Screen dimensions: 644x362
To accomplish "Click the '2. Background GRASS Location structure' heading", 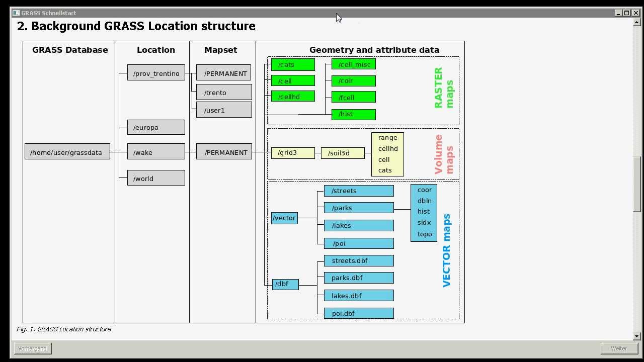I will pyautogui.click(x=136, y=26).
